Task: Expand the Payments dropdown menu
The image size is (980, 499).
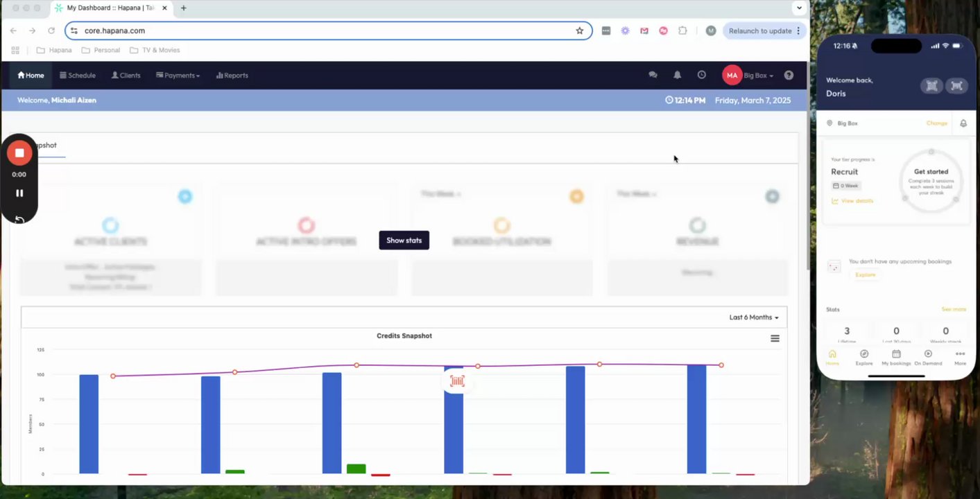Action: (178, 76)
